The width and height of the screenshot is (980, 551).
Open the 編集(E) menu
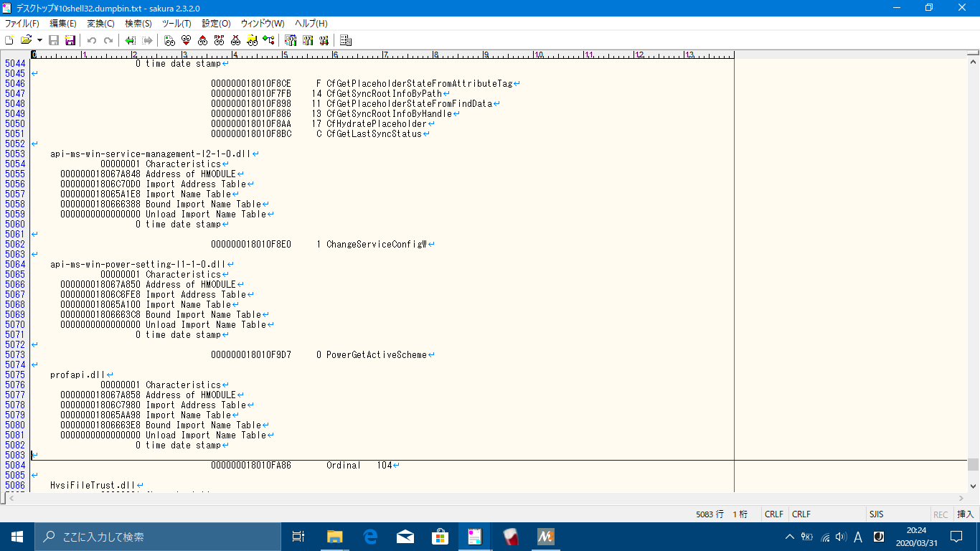click(63, 24)
